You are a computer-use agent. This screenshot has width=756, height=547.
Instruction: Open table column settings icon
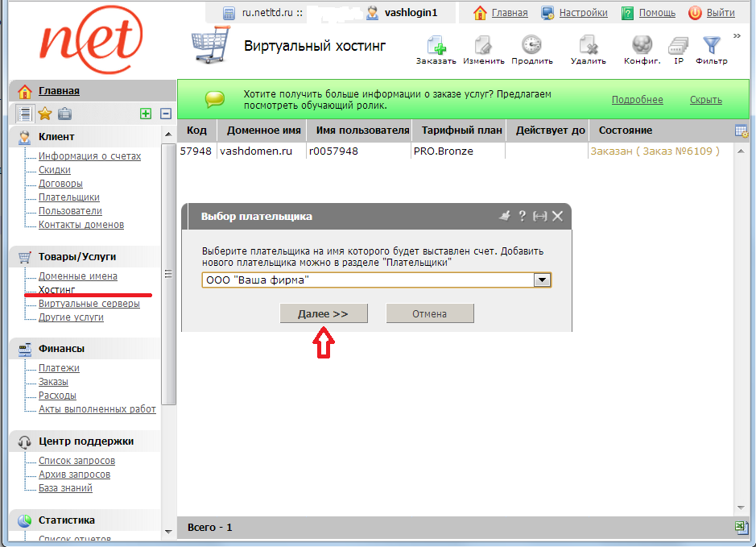click(x=742, y=131)
